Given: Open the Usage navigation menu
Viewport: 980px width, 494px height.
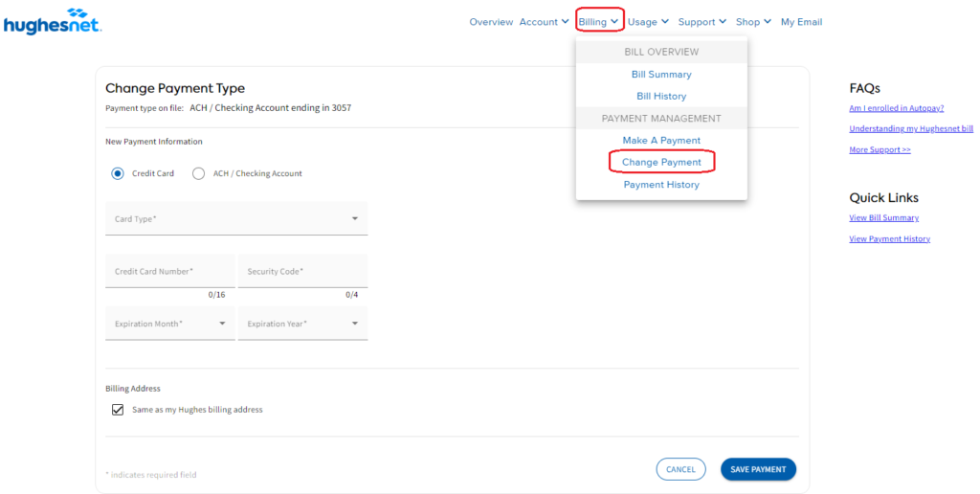Looking at the screenshot, I should pos(648,22).
